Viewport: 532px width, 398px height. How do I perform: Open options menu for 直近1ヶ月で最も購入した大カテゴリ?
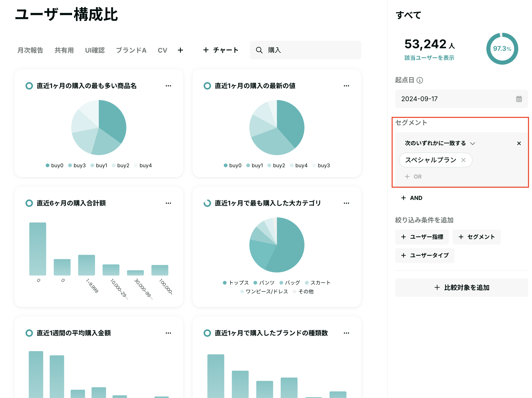(x=346, y=203)
